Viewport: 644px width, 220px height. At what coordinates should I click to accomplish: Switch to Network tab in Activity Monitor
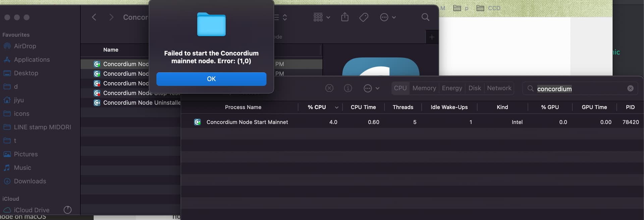coord(499,88)
